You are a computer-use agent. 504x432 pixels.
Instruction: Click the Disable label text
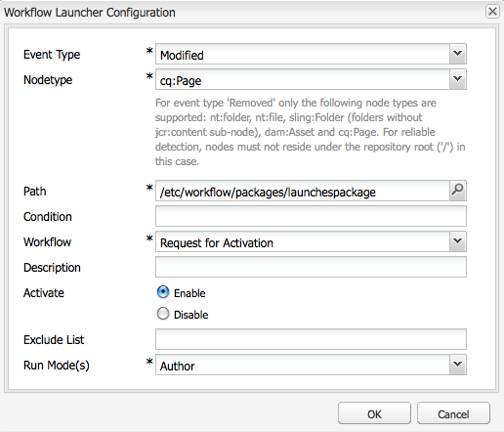(x=190, y=315)
